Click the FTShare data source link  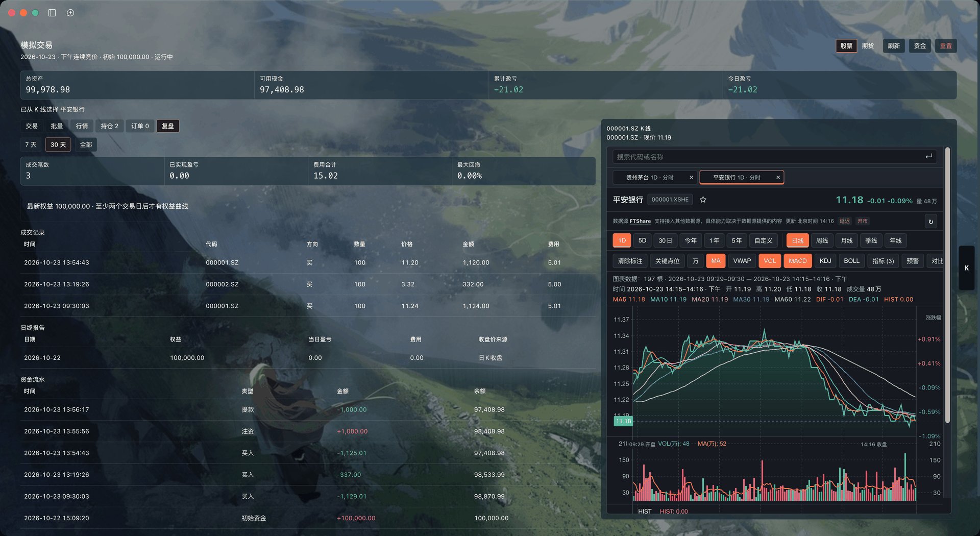pyautogui.click(x=640, y=221)
